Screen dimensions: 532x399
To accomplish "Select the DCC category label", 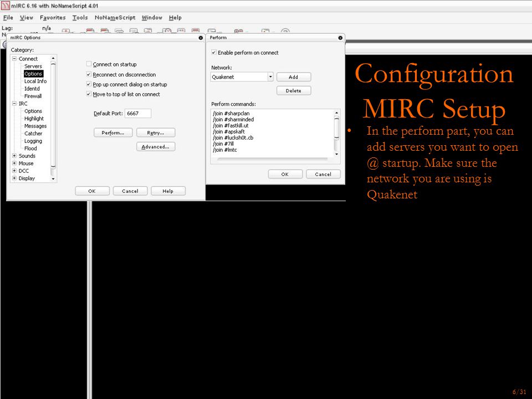I will click(24, 171).
